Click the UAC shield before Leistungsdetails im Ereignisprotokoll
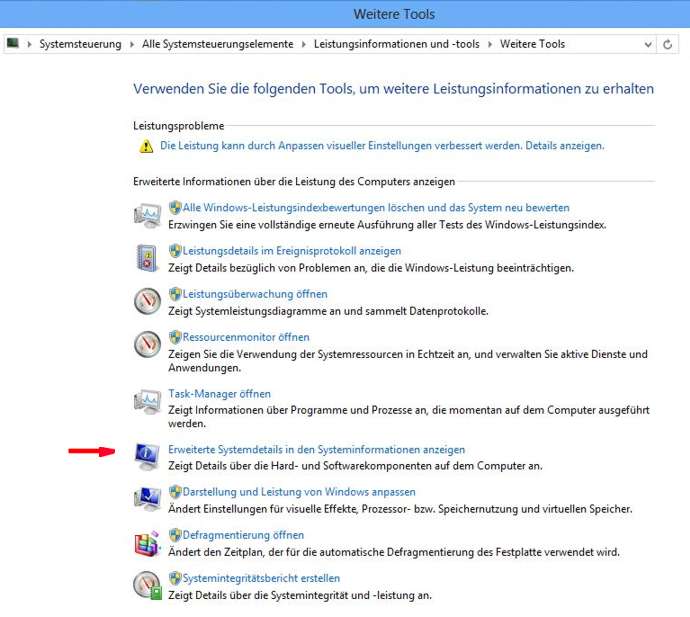This screenshot has height=617, width=690. tap(175, 250)
